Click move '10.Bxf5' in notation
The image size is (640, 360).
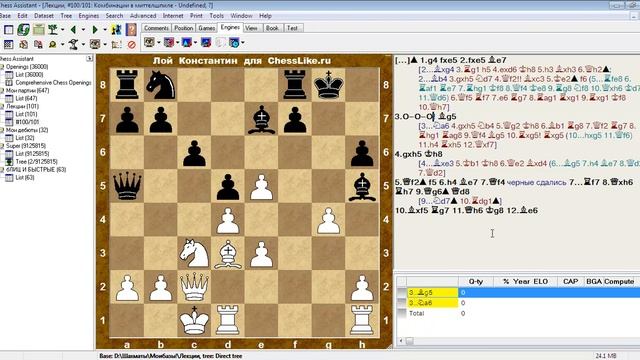coord(412,211)
